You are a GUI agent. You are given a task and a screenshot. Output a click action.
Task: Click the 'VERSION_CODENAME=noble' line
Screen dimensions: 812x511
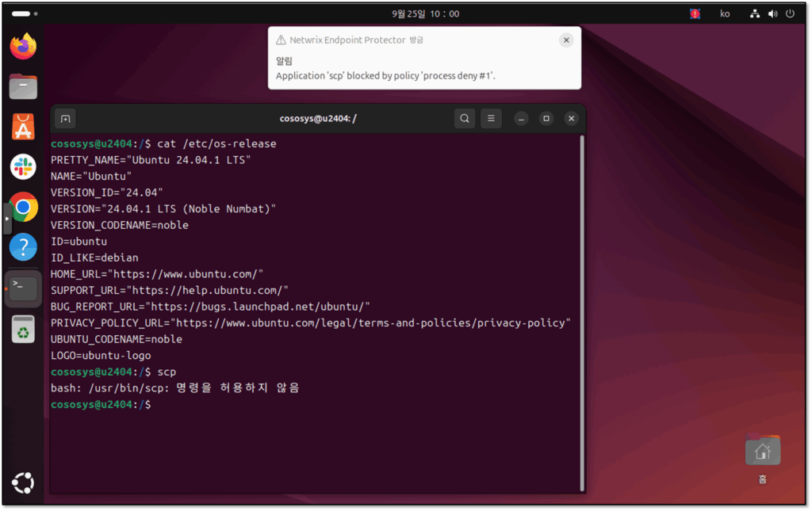tap(120, 225)
